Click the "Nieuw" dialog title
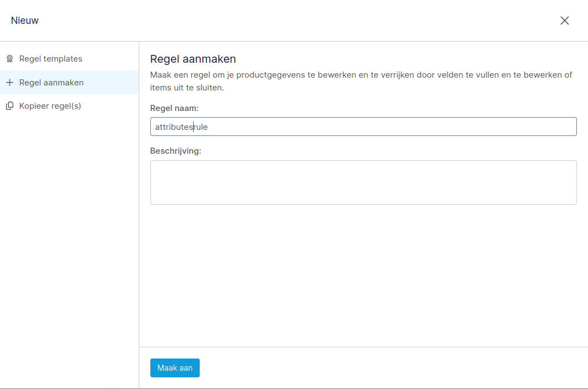588x389 pixels. [x=25, y=21]
